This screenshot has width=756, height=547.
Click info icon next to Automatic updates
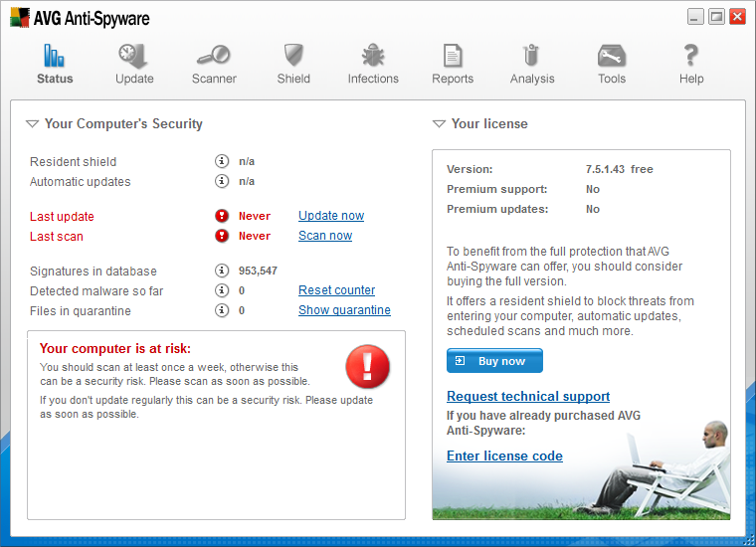pos(222,181)
